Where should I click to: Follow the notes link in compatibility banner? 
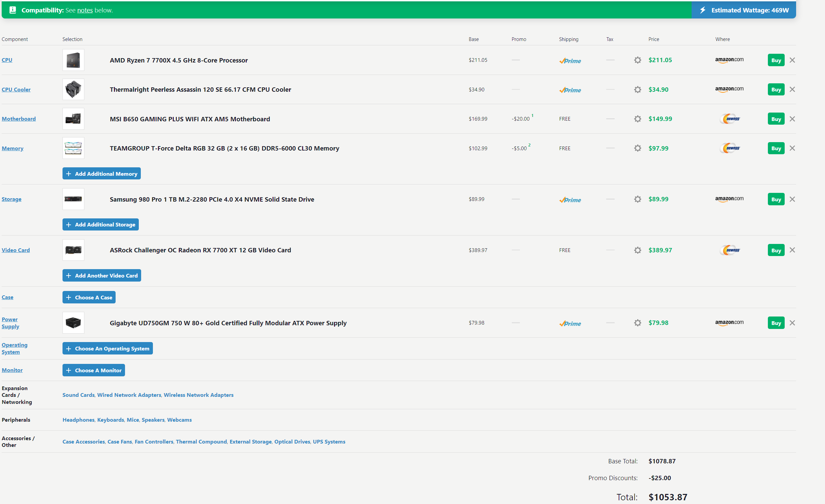tap(85, 10)
